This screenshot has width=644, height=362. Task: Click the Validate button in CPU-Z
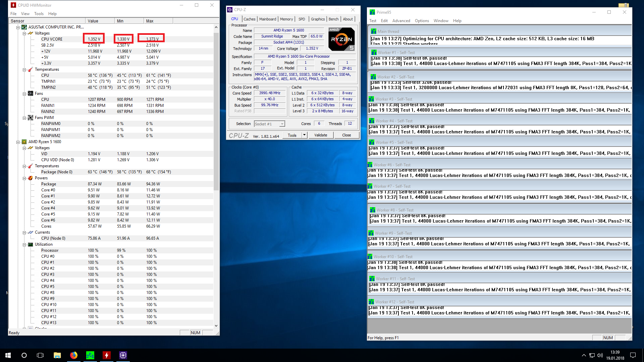click(320, 135)
